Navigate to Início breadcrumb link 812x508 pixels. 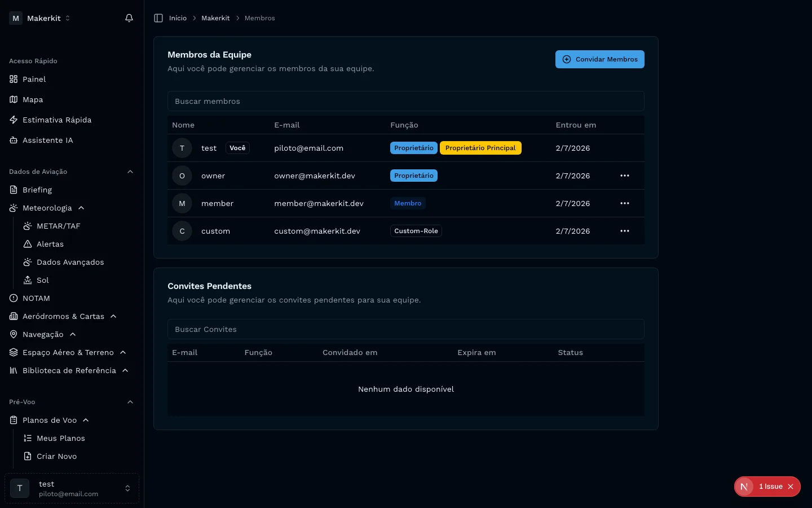click(x=178, y=18)
